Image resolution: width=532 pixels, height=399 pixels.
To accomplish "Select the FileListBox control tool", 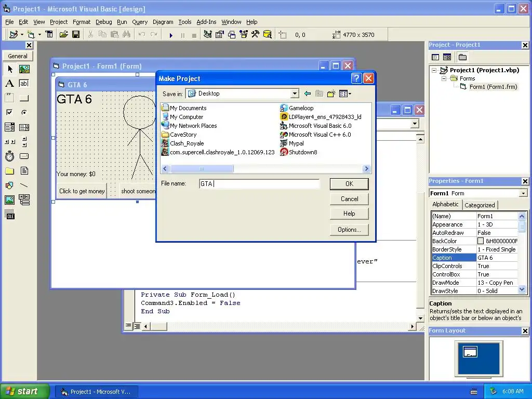I will tap(24, 170).
